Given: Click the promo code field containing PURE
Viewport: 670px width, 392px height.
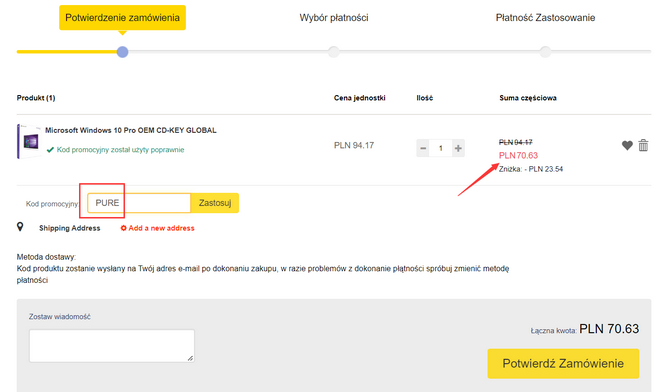Looking at the screenshot, I should pyautogui.click(x=139, y=203).
